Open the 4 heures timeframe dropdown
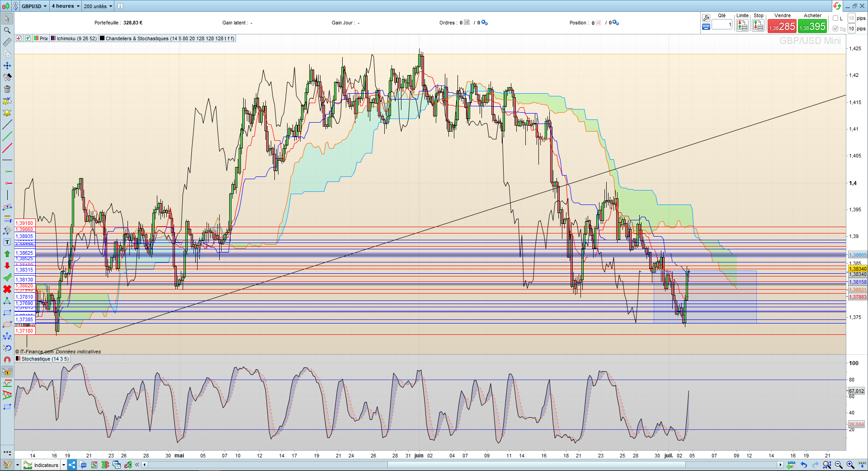 point(66,6)
